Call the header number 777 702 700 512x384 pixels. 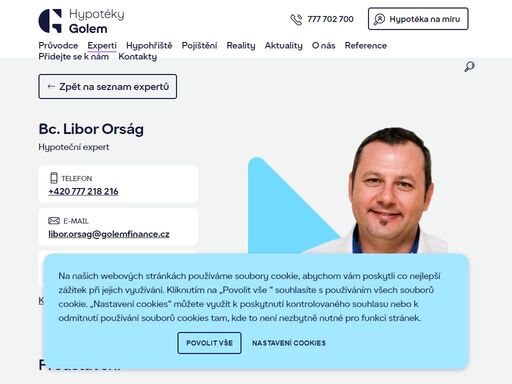point(330,19)
